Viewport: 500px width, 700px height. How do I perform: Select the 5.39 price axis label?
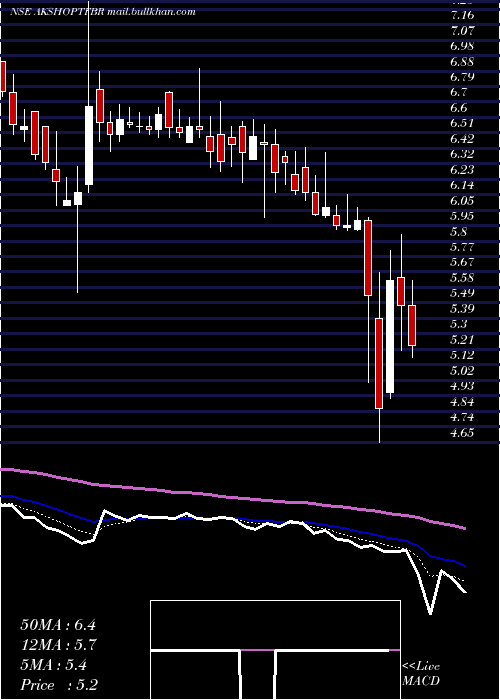tap(463, 309)
